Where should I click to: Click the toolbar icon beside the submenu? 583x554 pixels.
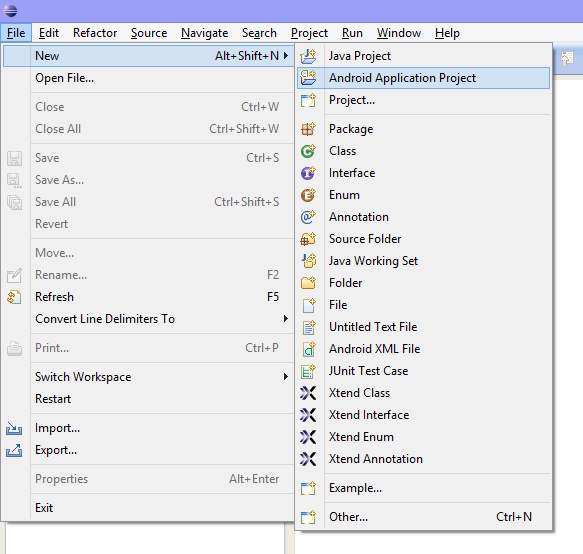tap(567, 58)
